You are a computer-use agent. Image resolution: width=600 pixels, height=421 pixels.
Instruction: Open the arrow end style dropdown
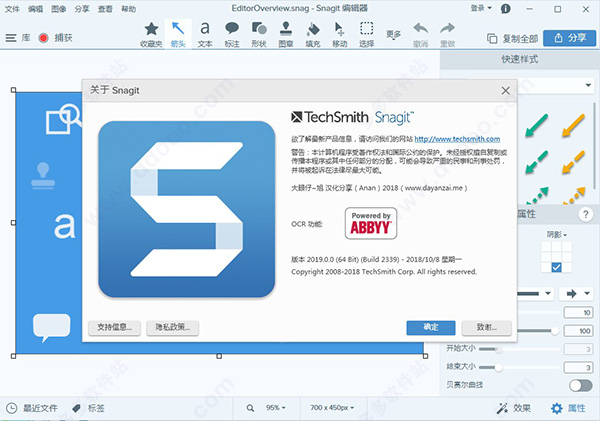click(578, 294)
